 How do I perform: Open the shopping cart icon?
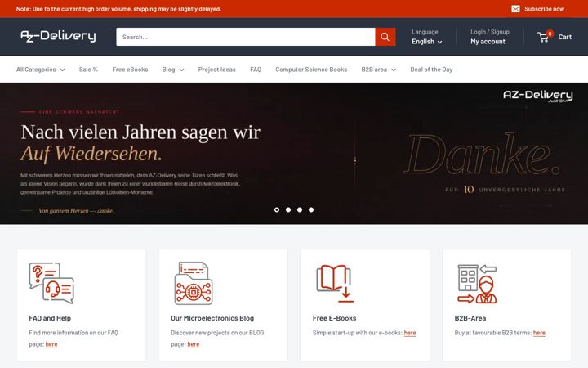click(x=542, y=37)
